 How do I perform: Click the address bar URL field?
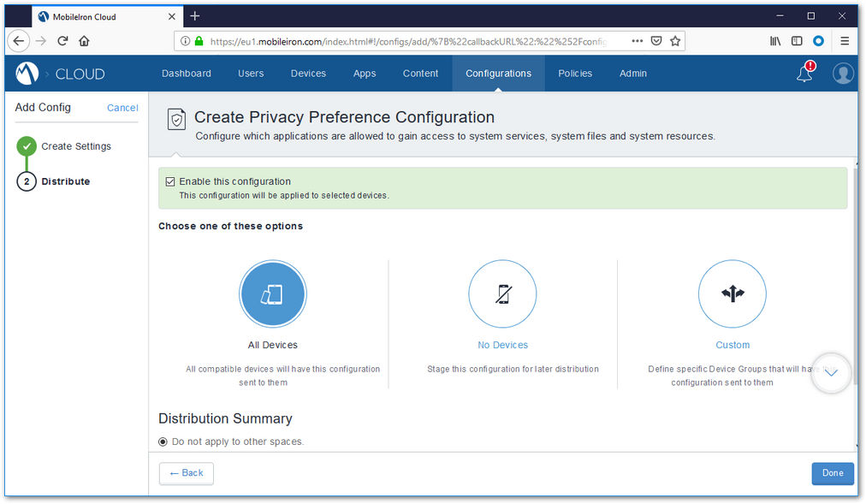coord(408,41)
